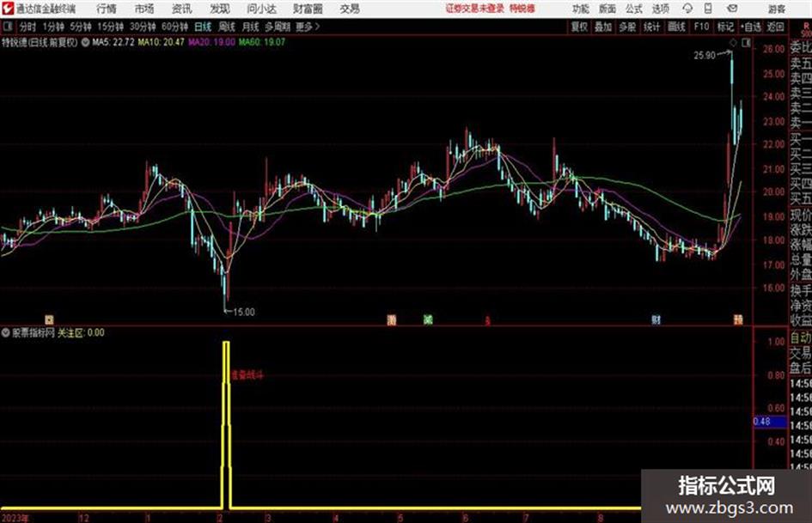Click the MA20: 19.00 label
The image size is (812, 523).
[211, 42]
